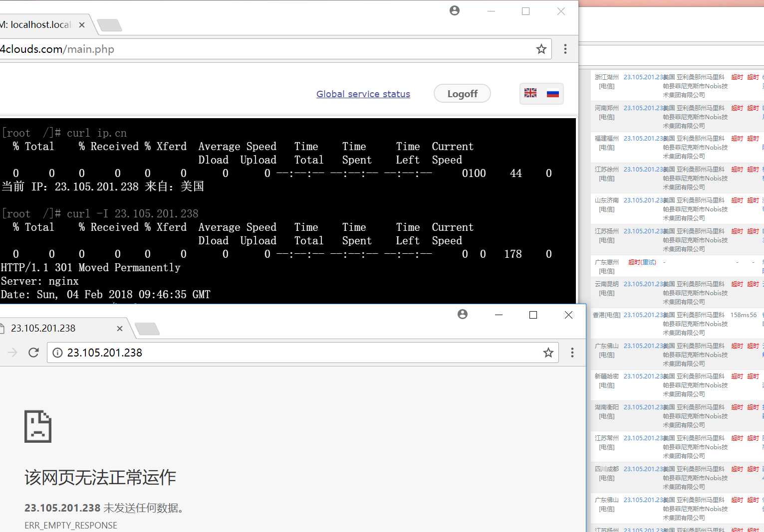Screen dimensions: 764x532
Task: Click the 'HTTP/1.1 301 Moved Permanently' terminal line
Action: tap(91, 267)
